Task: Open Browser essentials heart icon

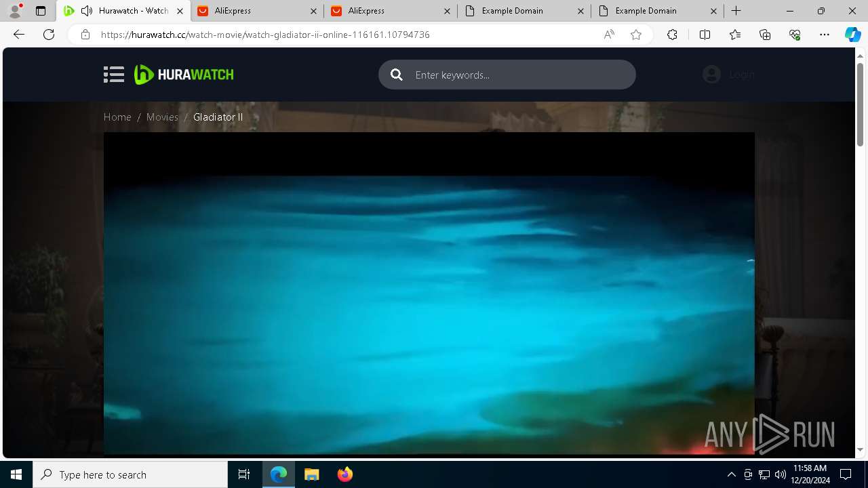Action: [795, 35]
